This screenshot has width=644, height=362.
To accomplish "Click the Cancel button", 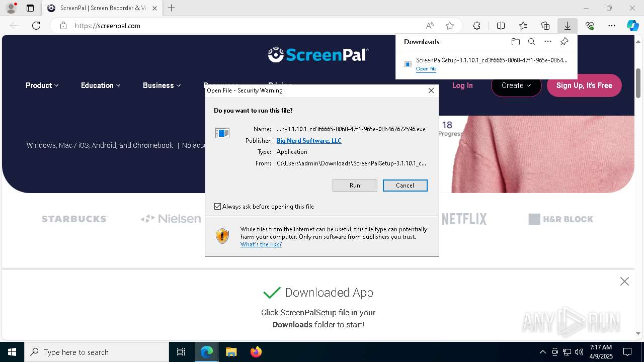I will click(x=405, y=186).
